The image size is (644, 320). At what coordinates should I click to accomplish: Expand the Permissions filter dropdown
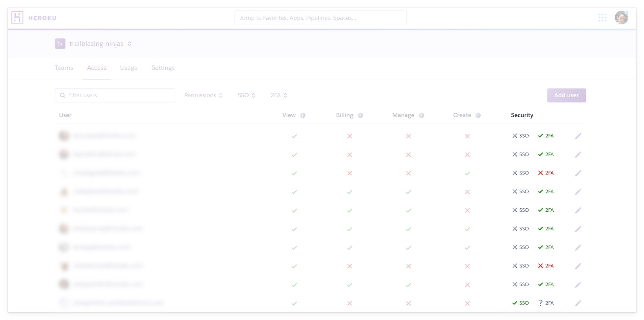coord(203,95)
